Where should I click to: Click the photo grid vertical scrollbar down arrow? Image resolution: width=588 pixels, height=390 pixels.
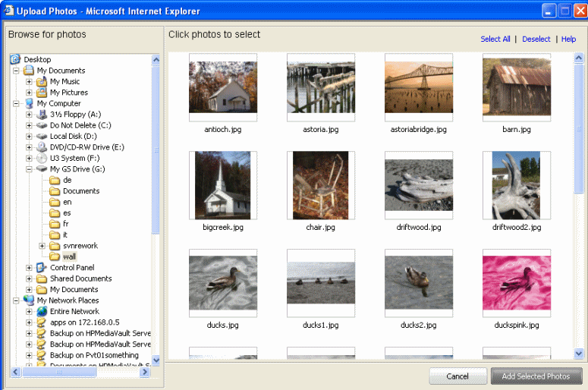[579, 353]
